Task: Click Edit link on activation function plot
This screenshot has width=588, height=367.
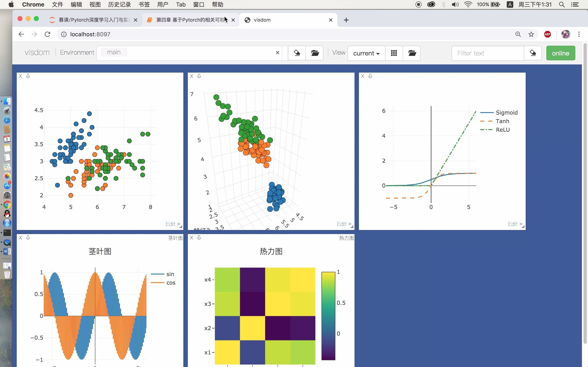Action: (514, 224)
